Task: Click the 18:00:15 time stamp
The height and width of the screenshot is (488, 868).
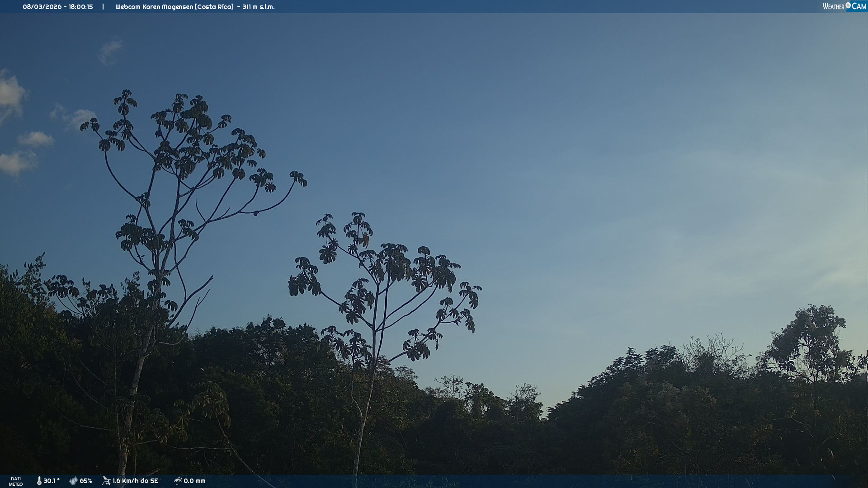Action: 81,7
